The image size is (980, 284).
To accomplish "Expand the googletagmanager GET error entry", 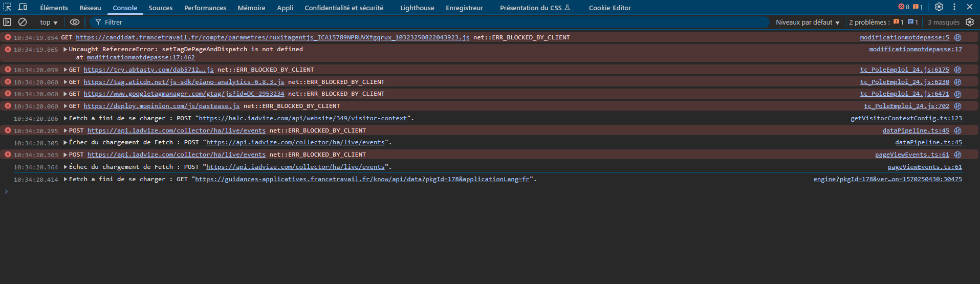I will click(66, 94).
